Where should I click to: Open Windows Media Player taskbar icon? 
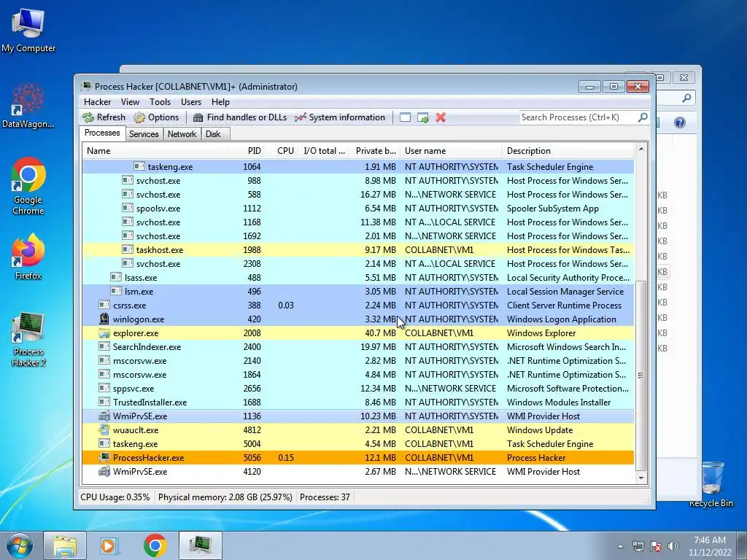click(109, 545)
